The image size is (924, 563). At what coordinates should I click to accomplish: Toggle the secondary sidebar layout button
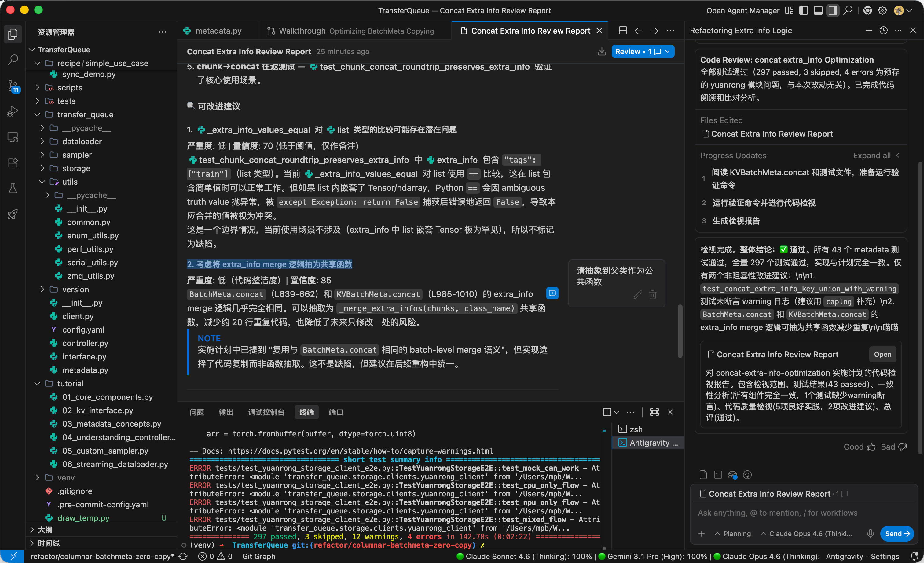tap(833, 10)
